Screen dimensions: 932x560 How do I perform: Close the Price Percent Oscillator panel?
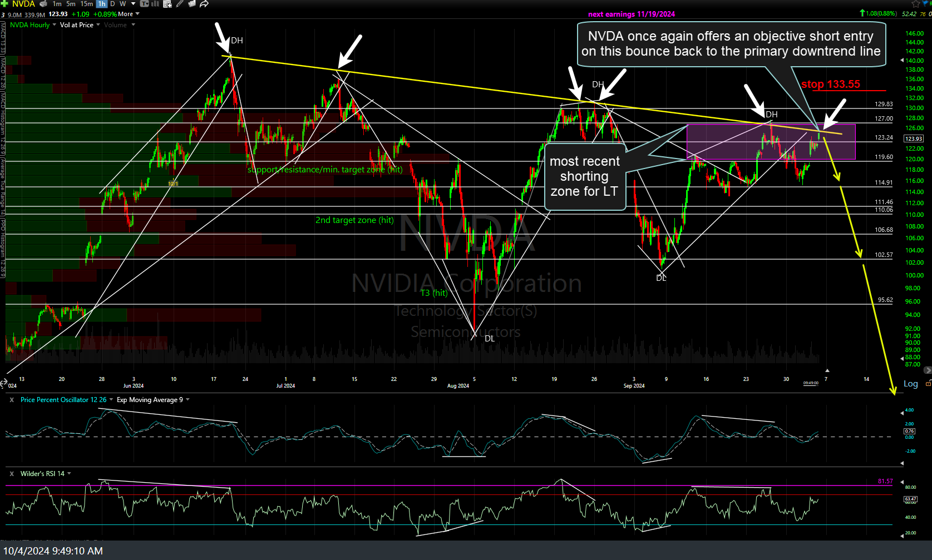tap(11, 400)
